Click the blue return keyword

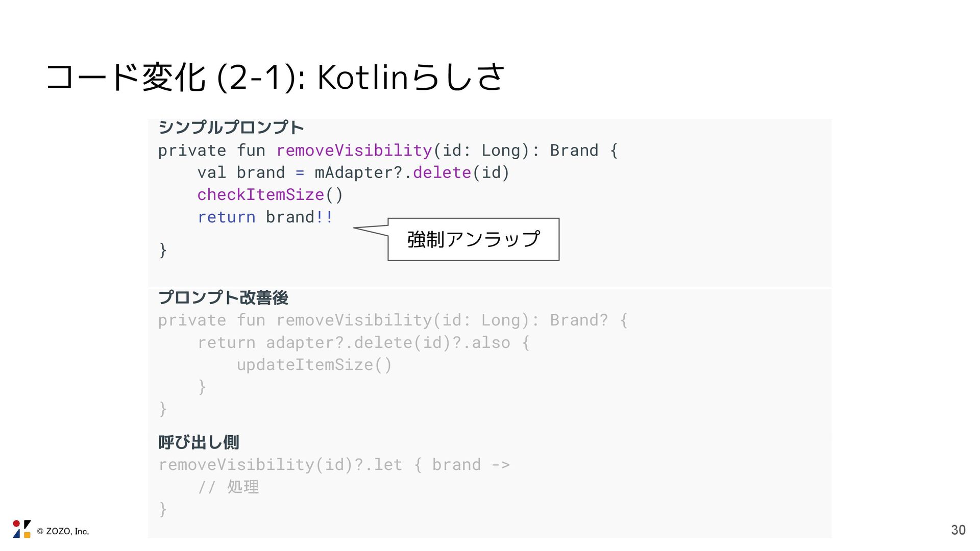click(226, 217)
